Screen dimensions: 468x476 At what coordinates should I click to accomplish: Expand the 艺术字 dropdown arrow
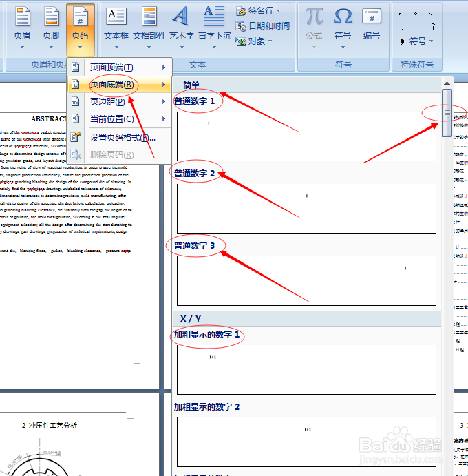point(182,47)
